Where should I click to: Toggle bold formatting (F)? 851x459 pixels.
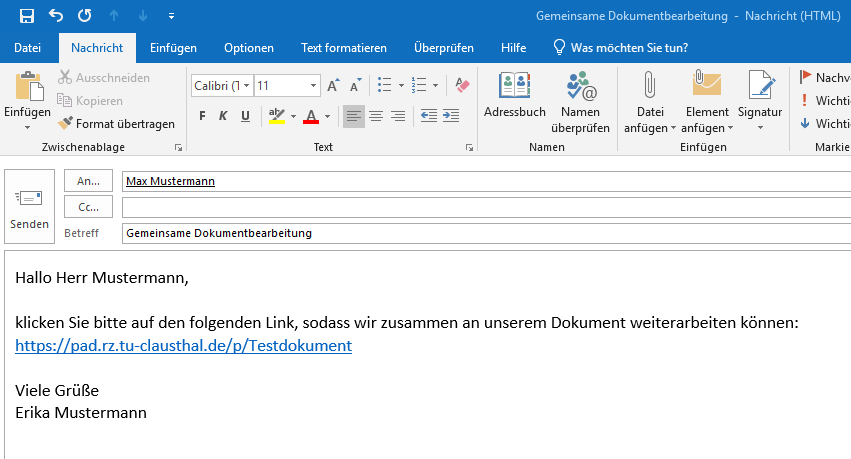point(202,117)
